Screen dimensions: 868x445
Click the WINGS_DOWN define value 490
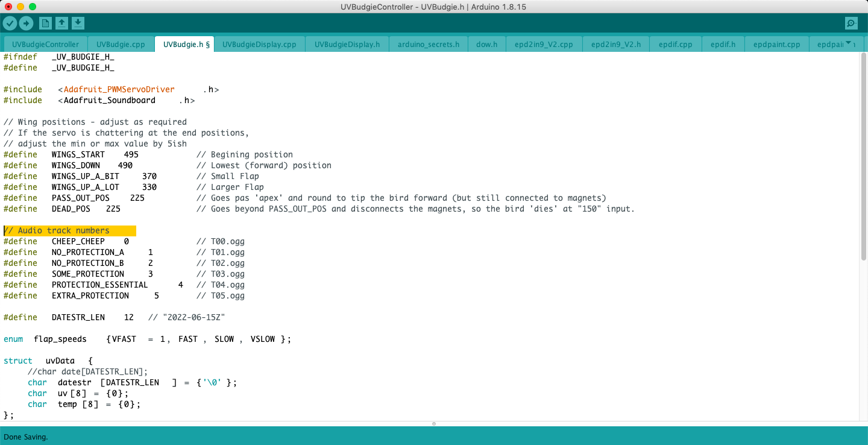pos(125,165)
